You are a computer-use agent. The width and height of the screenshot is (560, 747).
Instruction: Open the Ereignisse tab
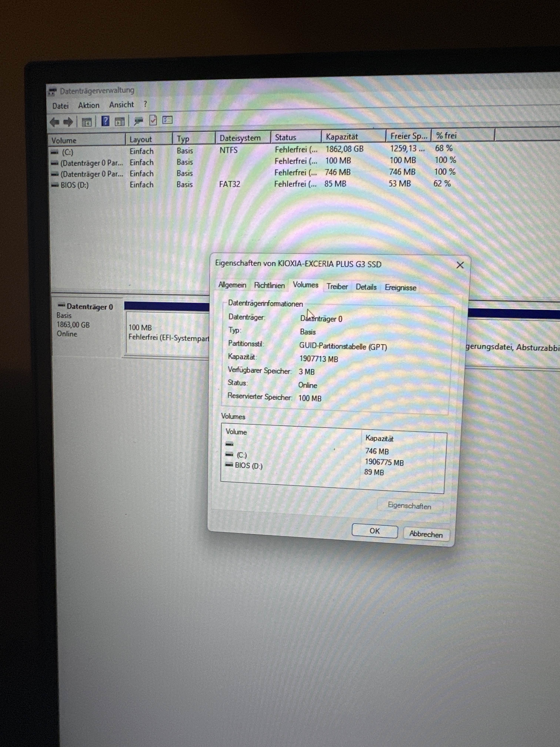point(400,288)
